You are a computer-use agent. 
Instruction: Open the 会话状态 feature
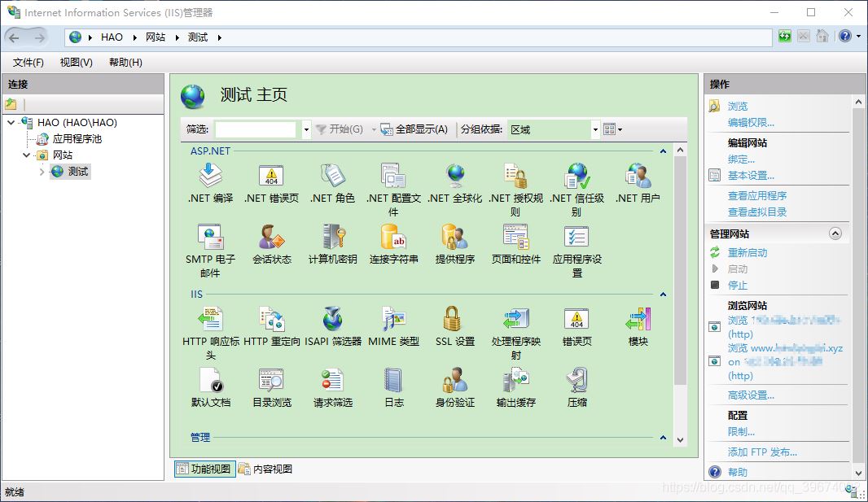pos(271,244)
